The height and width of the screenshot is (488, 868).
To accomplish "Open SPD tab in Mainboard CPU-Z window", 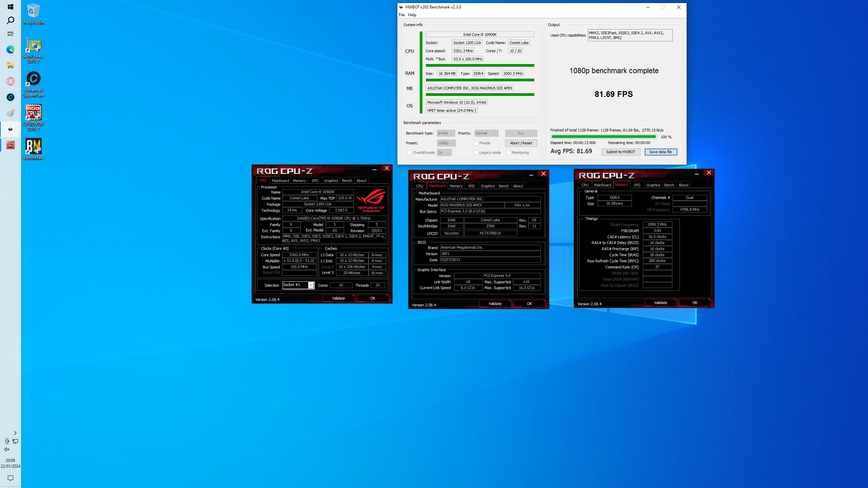I will (x=471, y=186).
